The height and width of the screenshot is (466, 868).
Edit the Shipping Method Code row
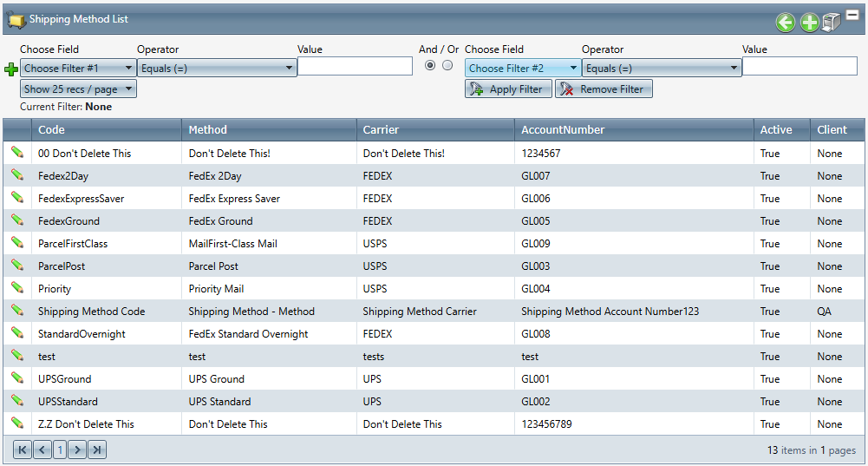[17, 311]
